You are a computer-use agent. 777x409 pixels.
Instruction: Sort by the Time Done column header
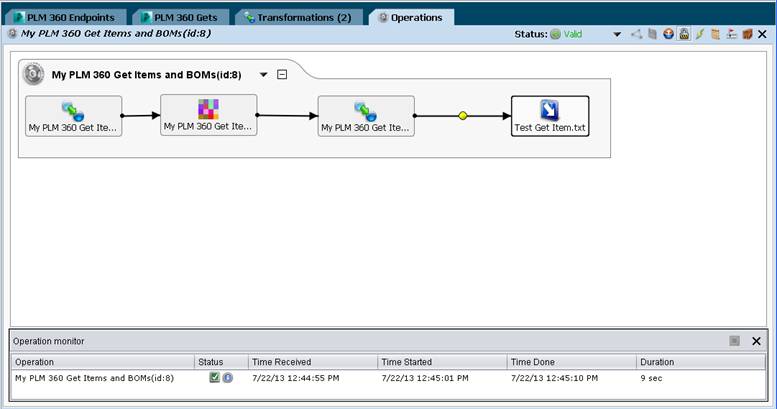(572, 362)
